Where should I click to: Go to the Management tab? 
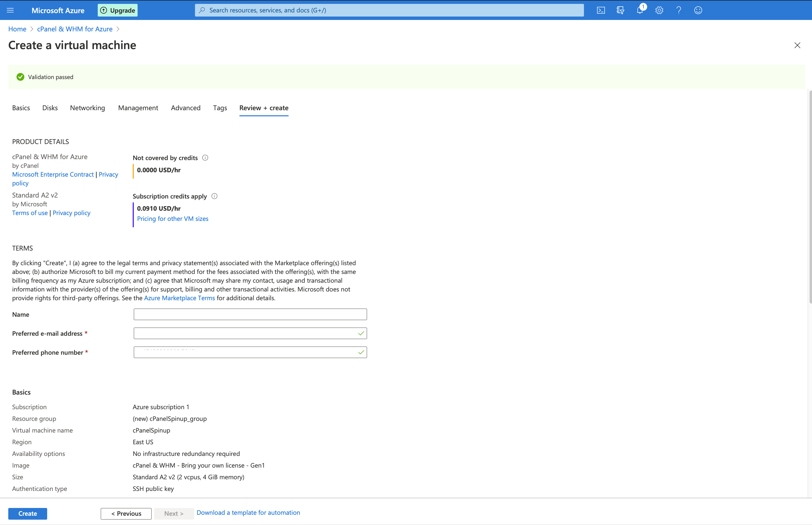[x=138, y=108]
